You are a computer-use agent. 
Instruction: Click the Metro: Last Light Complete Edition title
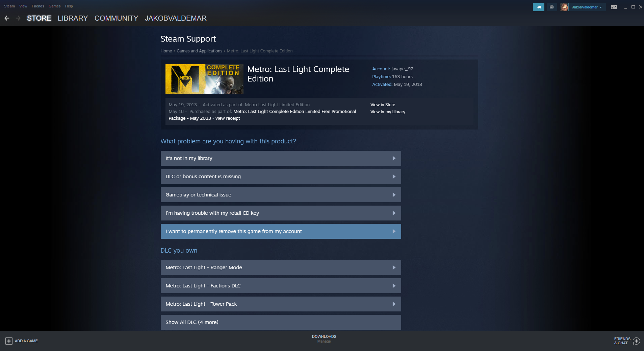pyautogui.click(x=298, y=74)
